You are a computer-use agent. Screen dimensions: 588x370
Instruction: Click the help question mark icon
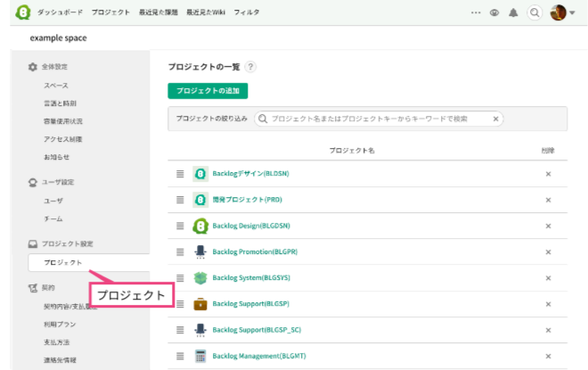pyautogui.click(x=250, y=67)
